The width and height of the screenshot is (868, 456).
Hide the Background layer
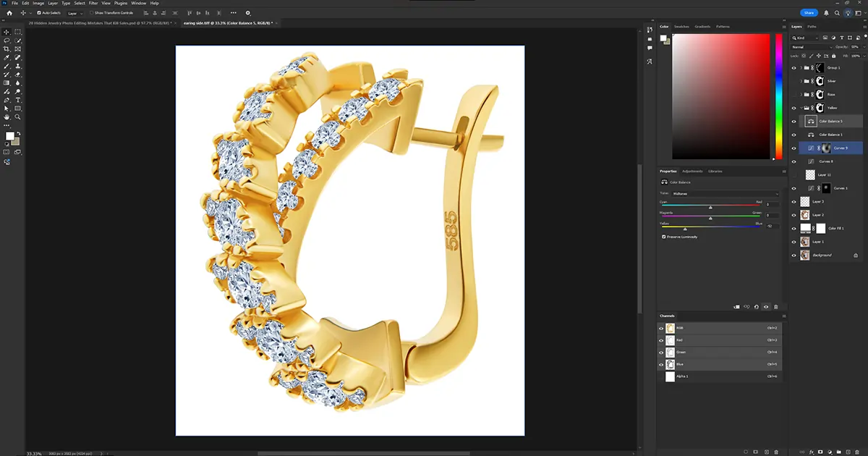794,256
